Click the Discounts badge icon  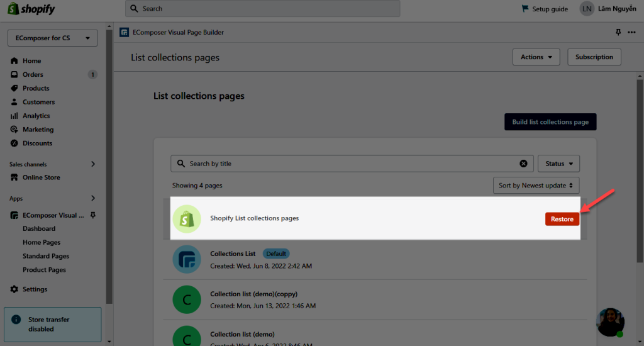coord(14,143)
